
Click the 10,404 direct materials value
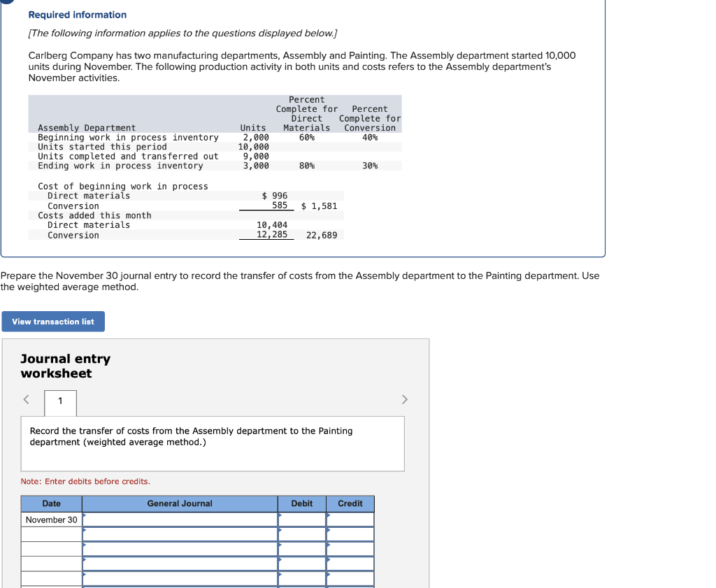(272, 224)
